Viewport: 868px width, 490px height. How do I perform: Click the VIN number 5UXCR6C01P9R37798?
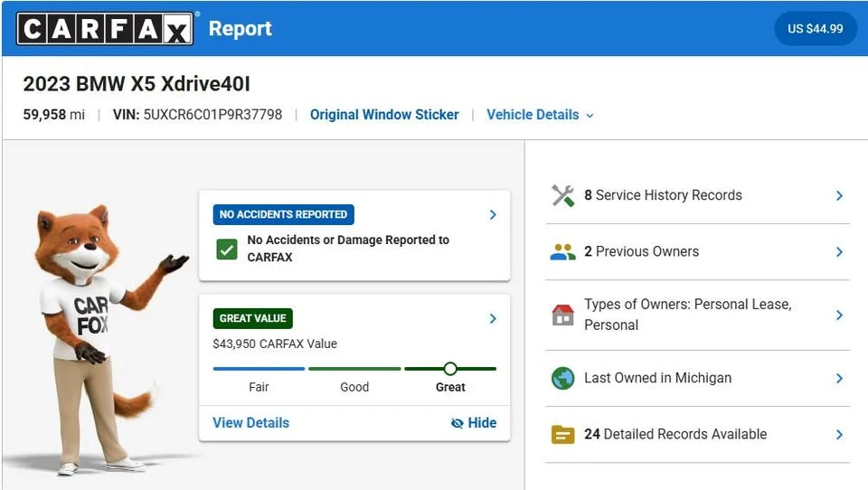[x=212, y=115]
